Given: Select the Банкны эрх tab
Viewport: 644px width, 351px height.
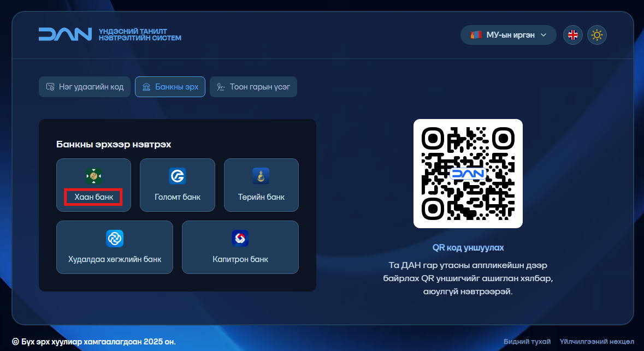Looking at the screenshot, I should pos(170,87).
